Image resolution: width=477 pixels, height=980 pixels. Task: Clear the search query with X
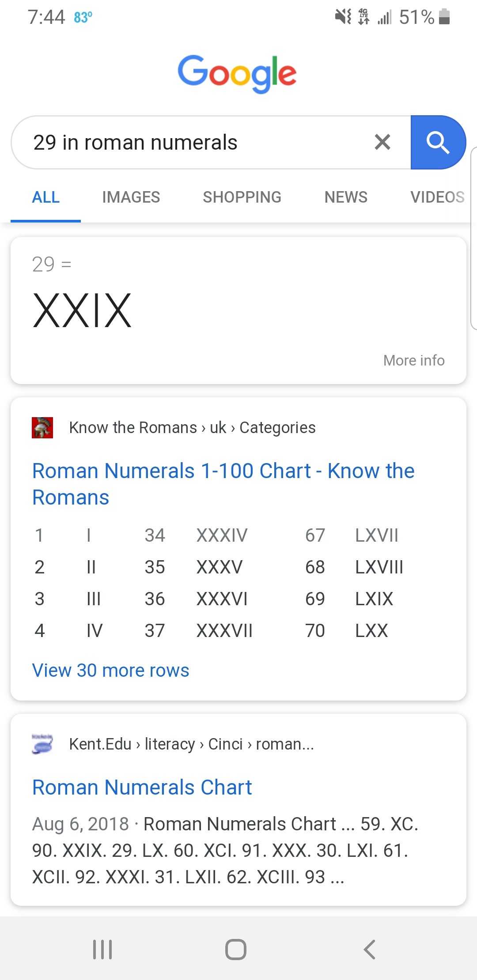[382, 142]
